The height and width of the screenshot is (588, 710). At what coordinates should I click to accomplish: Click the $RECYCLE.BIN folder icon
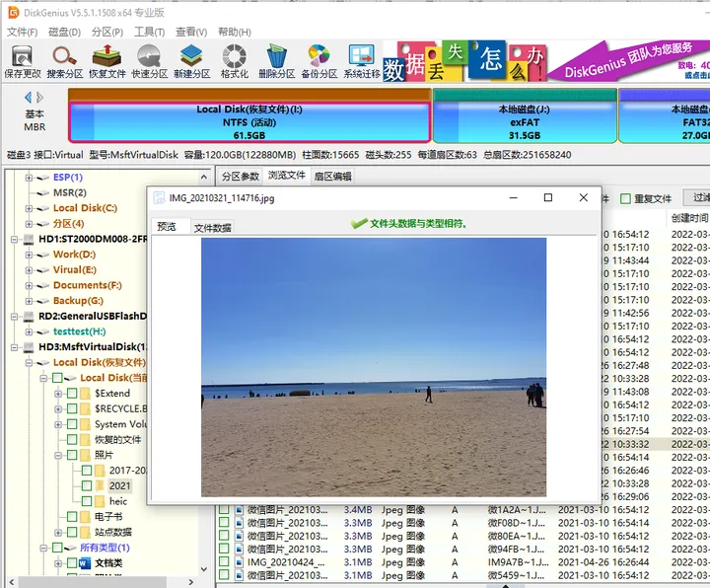[x=85, y=408]
